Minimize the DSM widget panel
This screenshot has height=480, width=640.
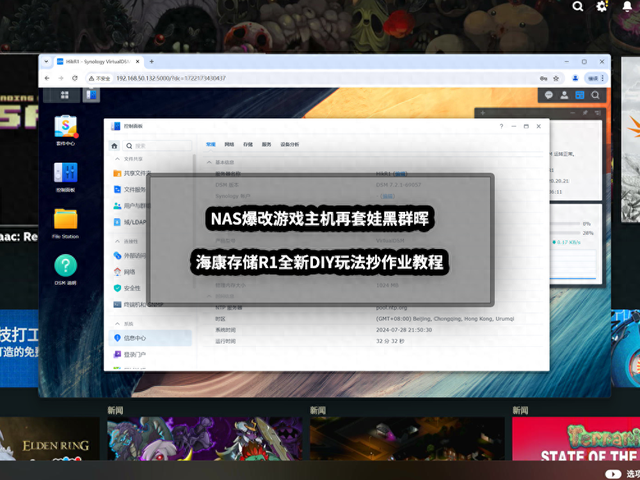pyautogui.click(x=572, y=113)
